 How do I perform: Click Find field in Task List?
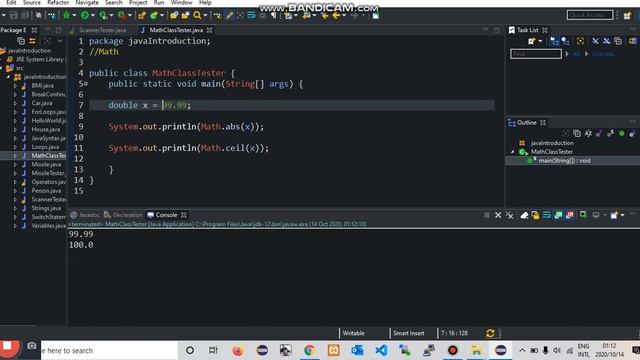(536, 54)
